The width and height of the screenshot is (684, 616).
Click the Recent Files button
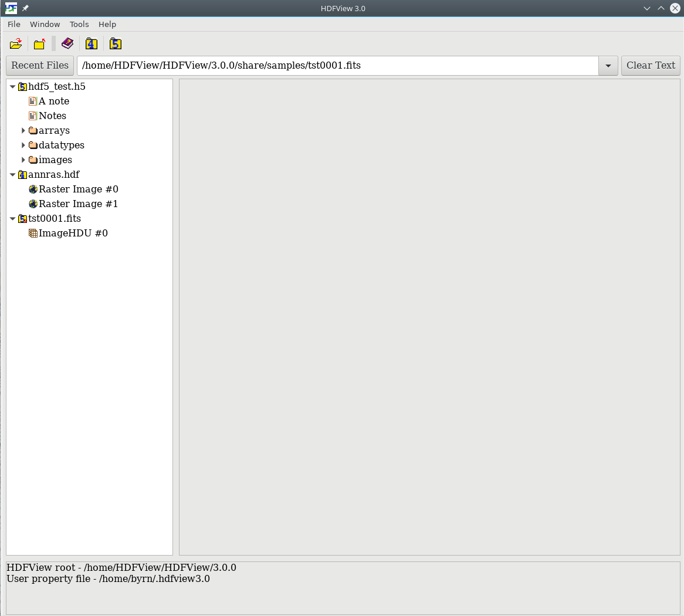tap(40, 66)
